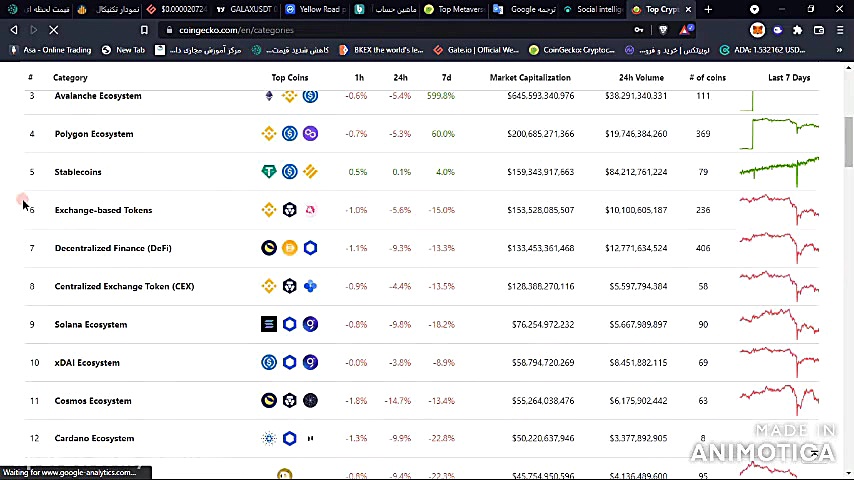The image size is (854, 480).
Task: Open Solana Ecosystem category
Action: 91,324
